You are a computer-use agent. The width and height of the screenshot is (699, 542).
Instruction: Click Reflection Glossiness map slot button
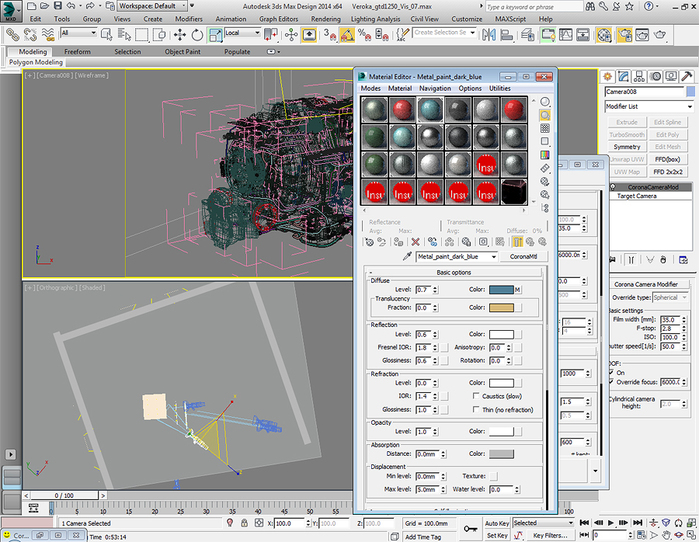(x=444, y=361)
